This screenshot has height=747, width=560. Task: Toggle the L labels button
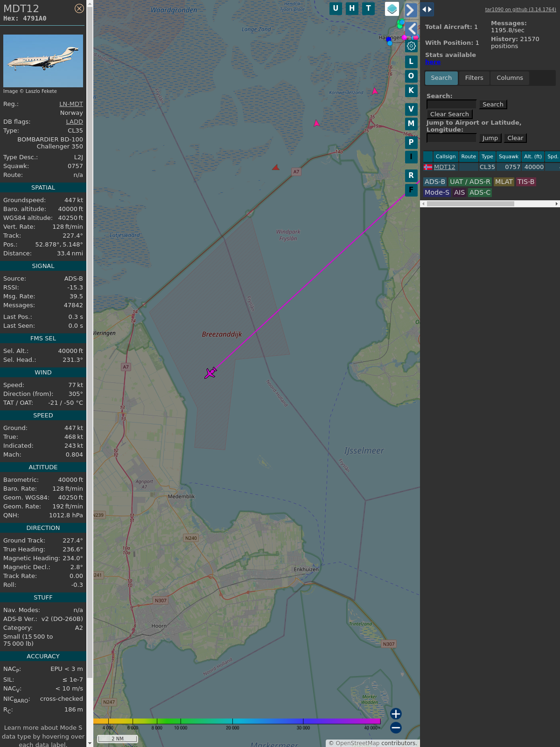pos(411,62)
